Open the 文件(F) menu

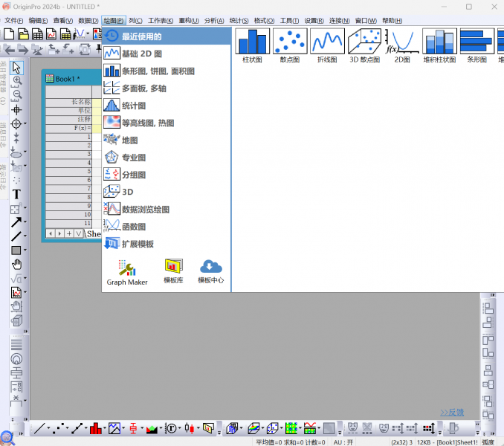(x=13, y=21)
